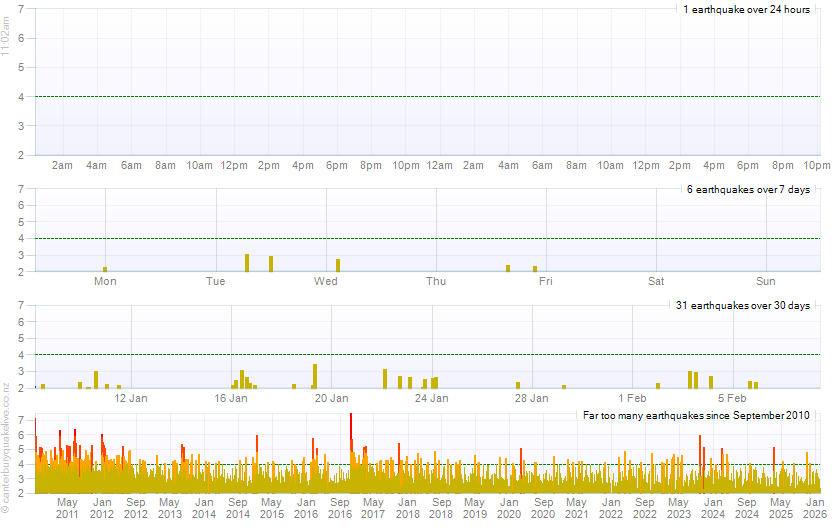Click the 'Thu' label on the 7-day axis
The width and height of the screenshot is (835, 530).
pyautogui.click(x=436, y=281)
